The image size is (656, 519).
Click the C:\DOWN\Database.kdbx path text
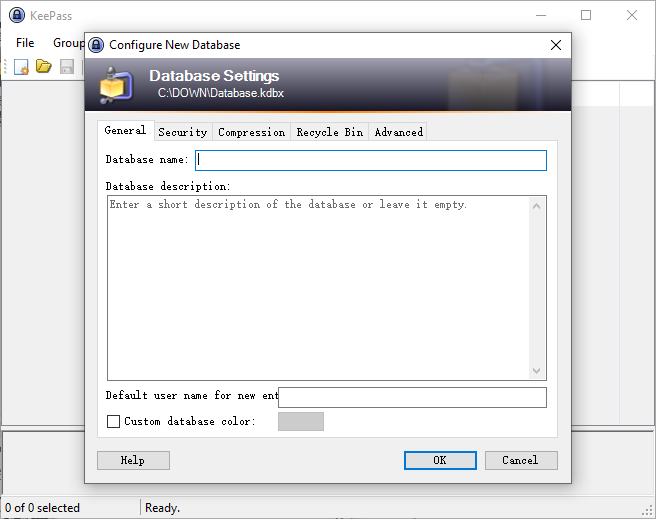[220, 93]
